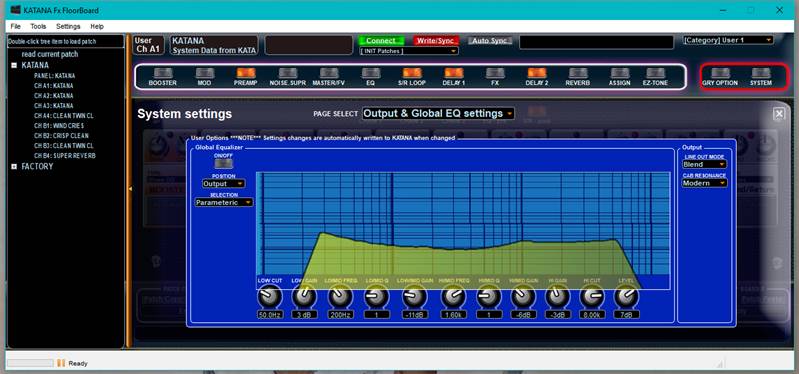Open the SELECTION Parameteric dropdown

[x=224, y=202]
